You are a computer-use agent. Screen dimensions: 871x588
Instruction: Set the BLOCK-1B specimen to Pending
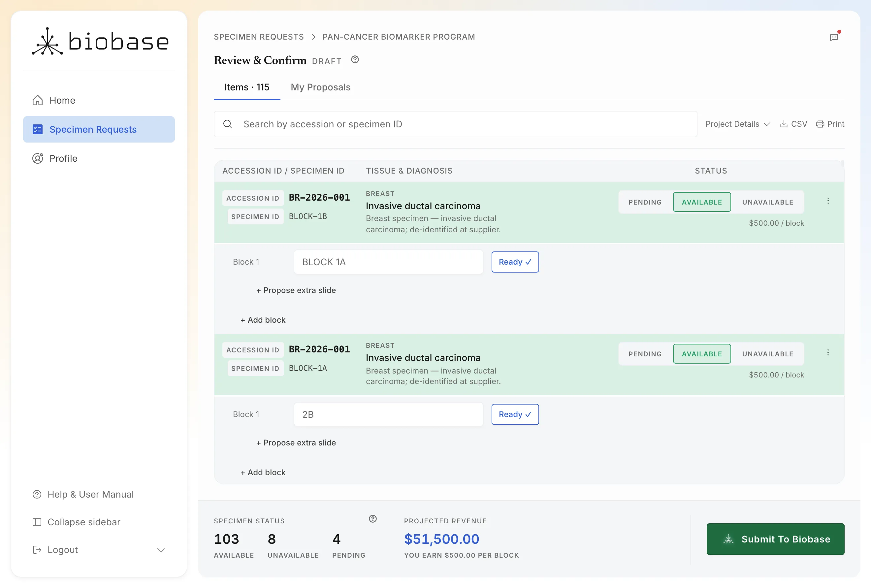coord(645,202)
